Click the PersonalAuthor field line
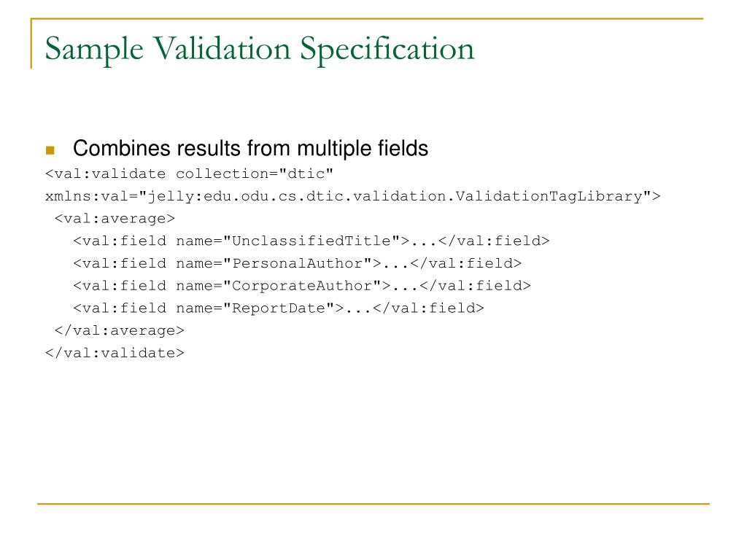 tap(298, 263)
